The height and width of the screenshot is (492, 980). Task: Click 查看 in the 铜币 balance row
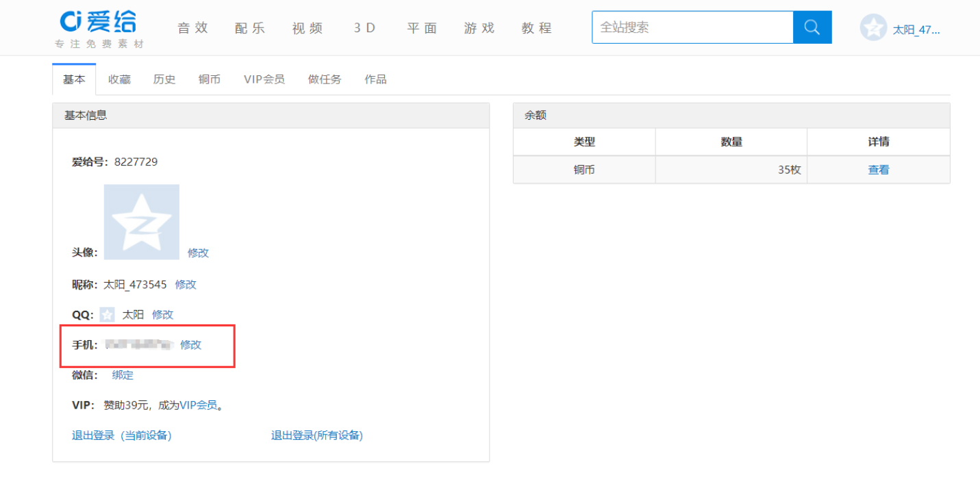click(879, 170)
